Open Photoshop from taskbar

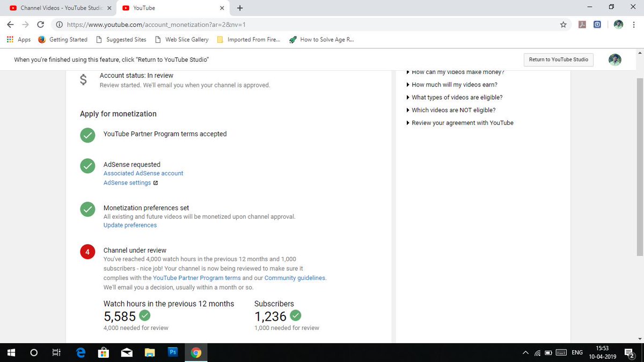173,352
